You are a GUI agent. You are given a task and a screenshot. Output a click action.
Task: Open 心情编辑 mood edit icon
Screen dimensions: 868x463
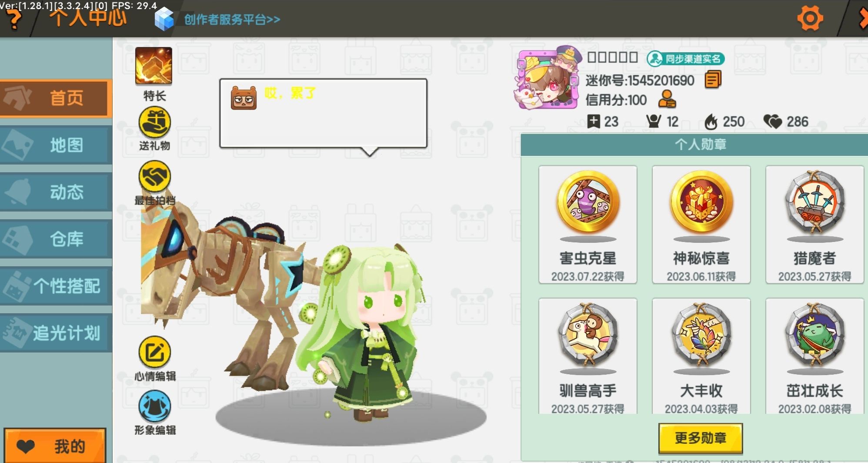154,352
